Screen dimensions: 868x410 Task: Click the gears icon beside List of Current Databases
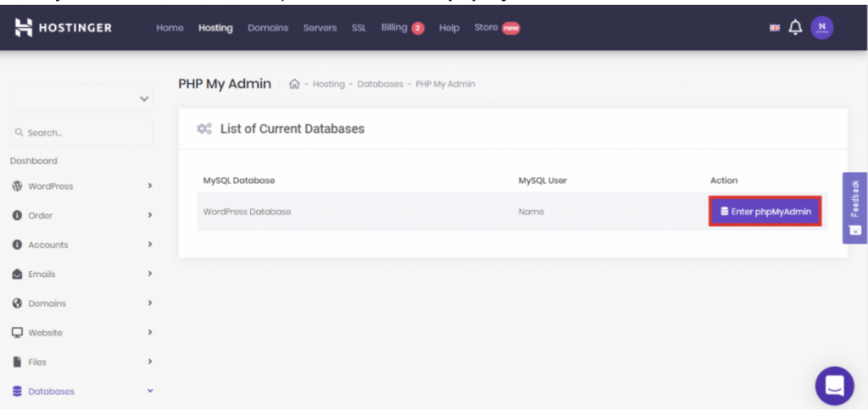pos(204,129)
